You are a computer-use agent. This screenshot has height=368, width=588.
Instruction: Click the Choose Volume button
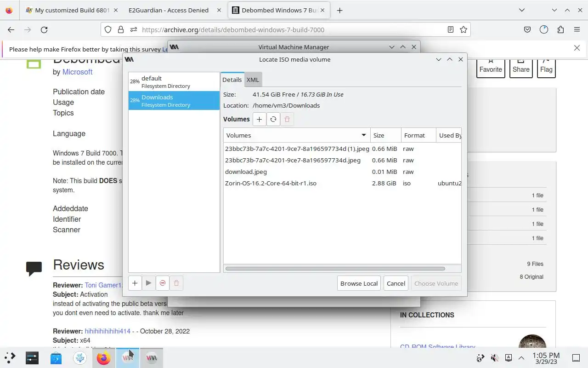click(x=436, y=283)
